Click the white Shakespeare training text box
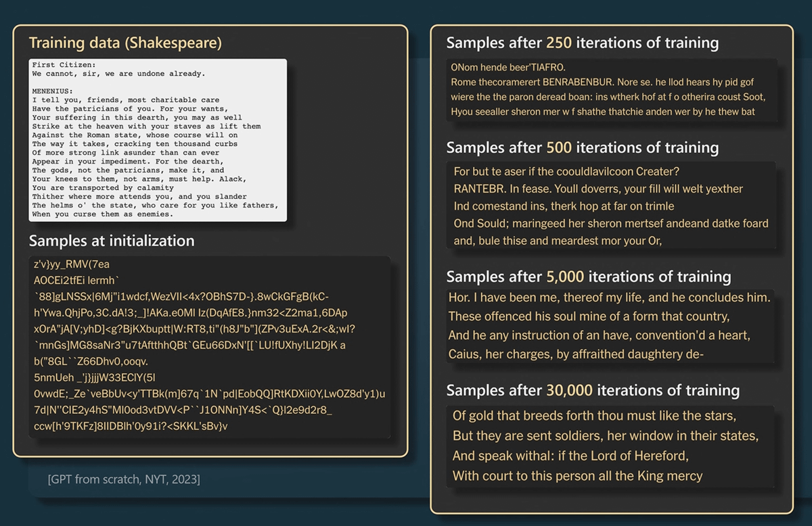 click(x=158, y=140)
